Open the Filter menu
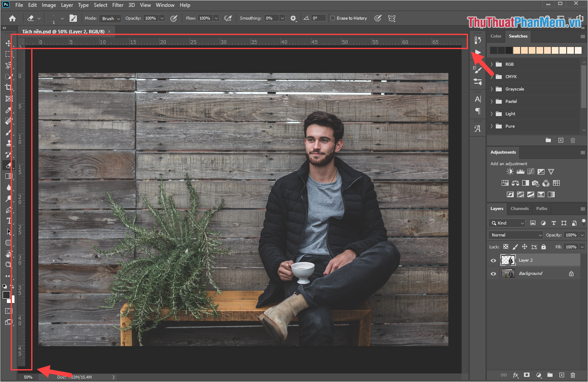 118,5
